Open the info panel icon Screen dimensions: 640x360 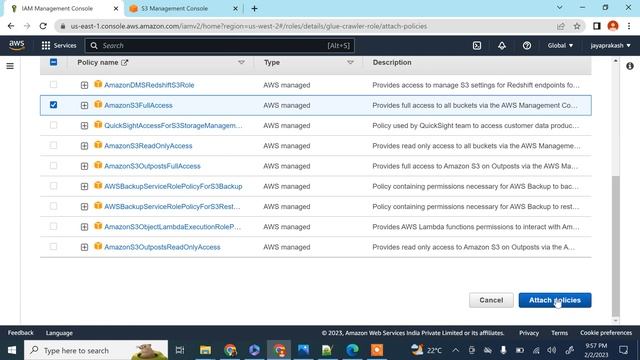click(630, 66)
